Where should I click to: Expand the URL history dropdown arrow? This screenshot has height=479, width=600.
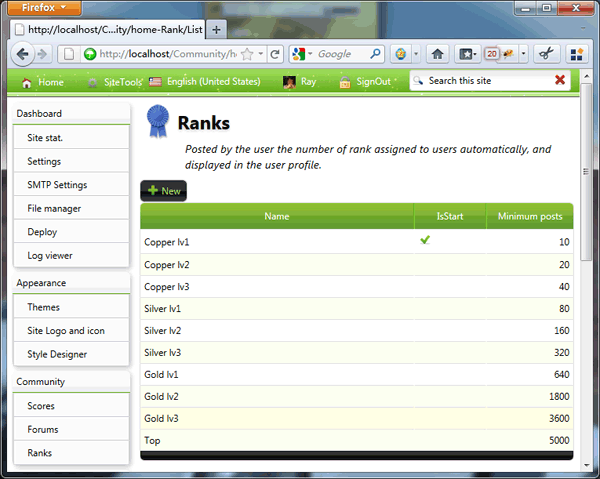[x=261, y=54]
